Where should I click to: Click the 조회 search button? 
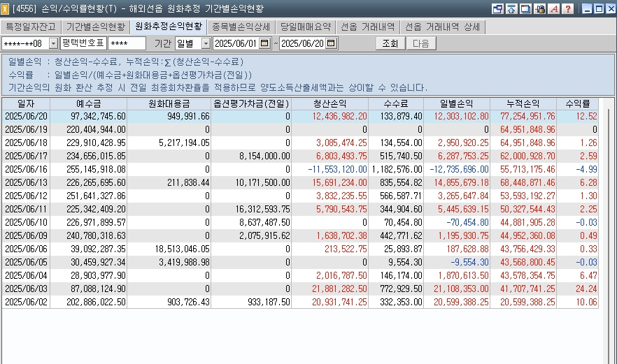tap(390, 43)
